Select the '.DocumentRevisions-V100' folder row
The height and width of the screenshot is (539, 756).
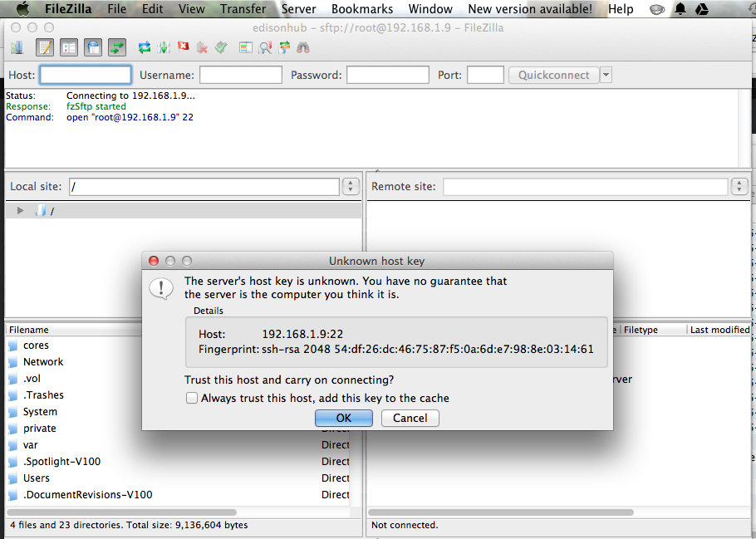pyautogui.click(x=179, y=495)
